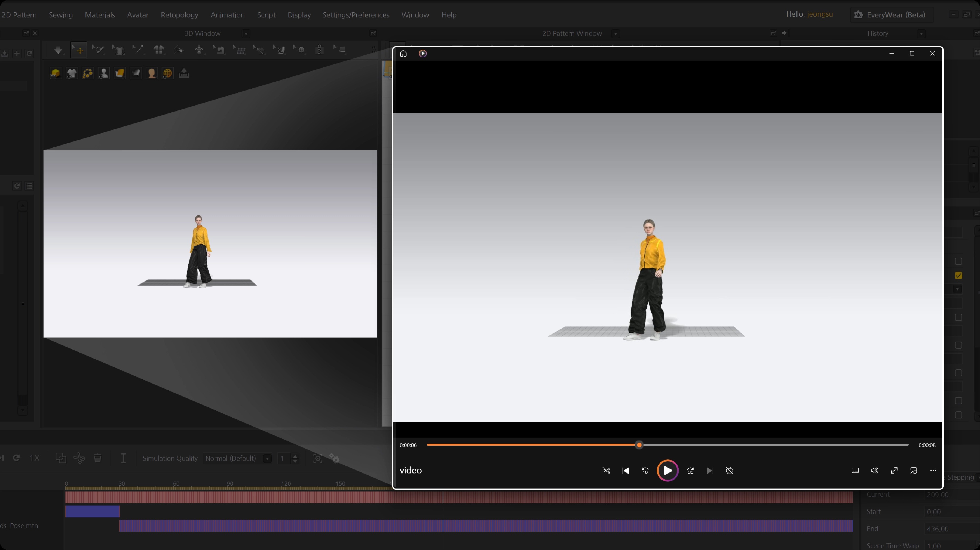Click the home icon in video player
Viewport: 980px width, 550px height.
coord(403,54)
